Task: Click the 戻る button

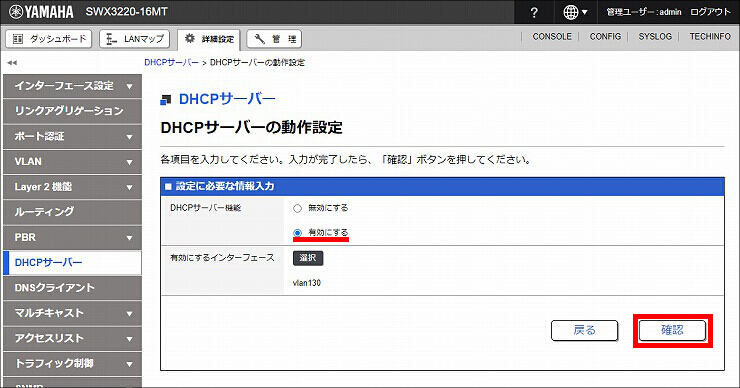Action: [x=584, y=330]
